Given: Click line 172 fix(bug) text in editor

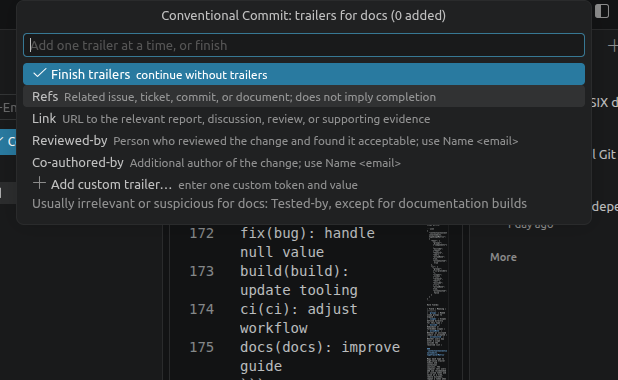Looking at the screenshot, I should coord(307,242).
